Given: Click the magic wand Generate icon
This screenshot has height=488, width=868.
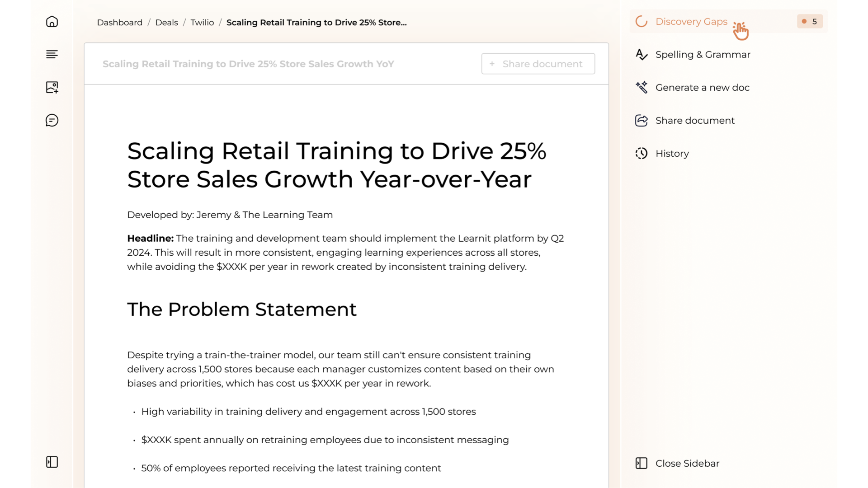Looking at the screenshot, I should tap(641, 87).
